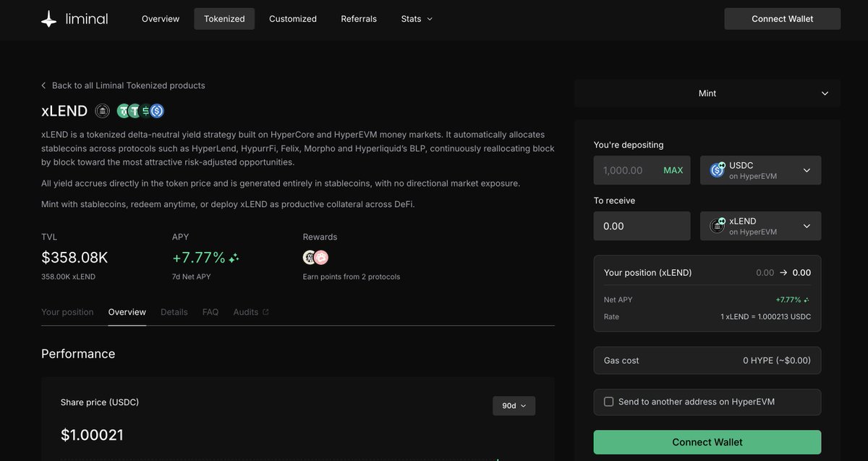Open the Tokenized nav item

pyautogui.click(x=224, y=19)
